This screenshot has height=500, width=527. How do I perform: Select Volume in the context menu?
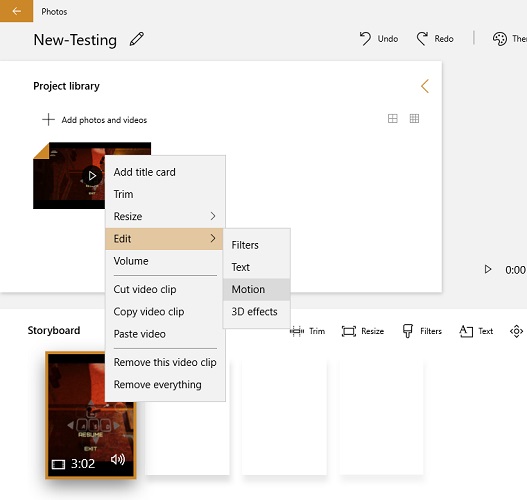tap(165, 261)
